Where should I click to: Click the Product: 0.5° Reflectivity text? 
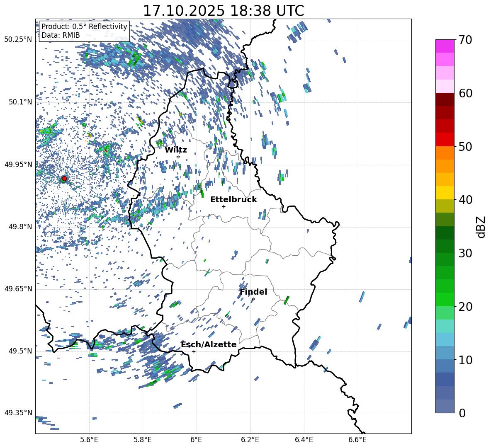pos(84,26)
